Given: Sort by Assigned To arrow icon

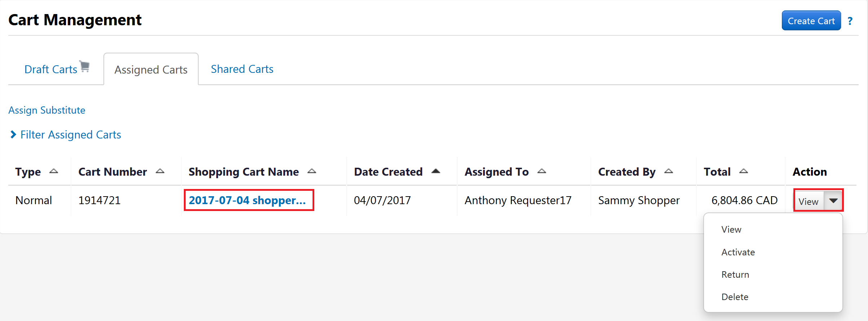Looking at the screenshot, I should point(542,171).
